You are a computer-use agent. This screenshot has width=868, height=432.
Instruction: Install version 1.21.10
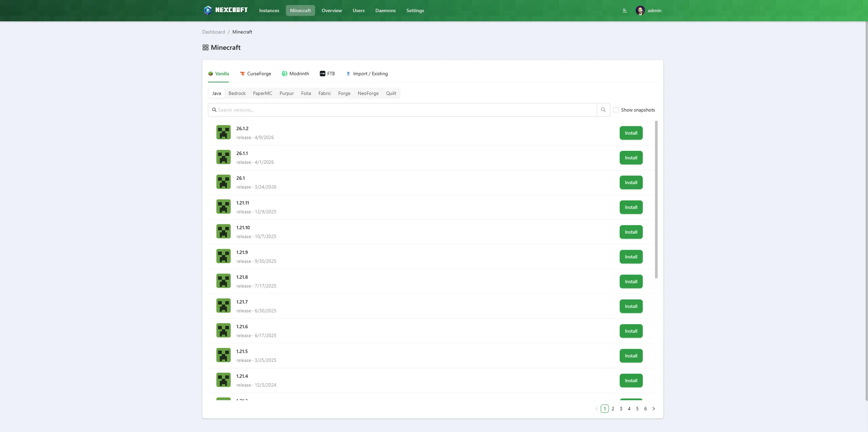point(631,232)
